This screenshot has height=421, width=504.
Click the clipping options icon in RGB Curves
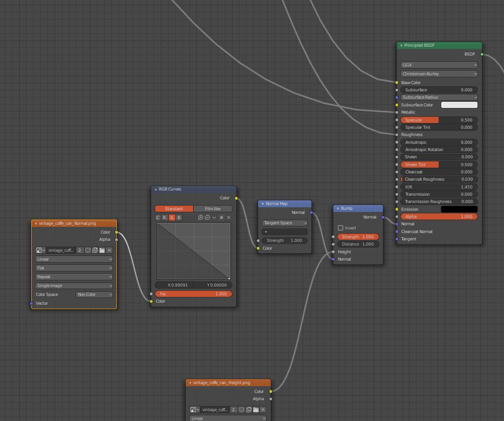(222, 218)
